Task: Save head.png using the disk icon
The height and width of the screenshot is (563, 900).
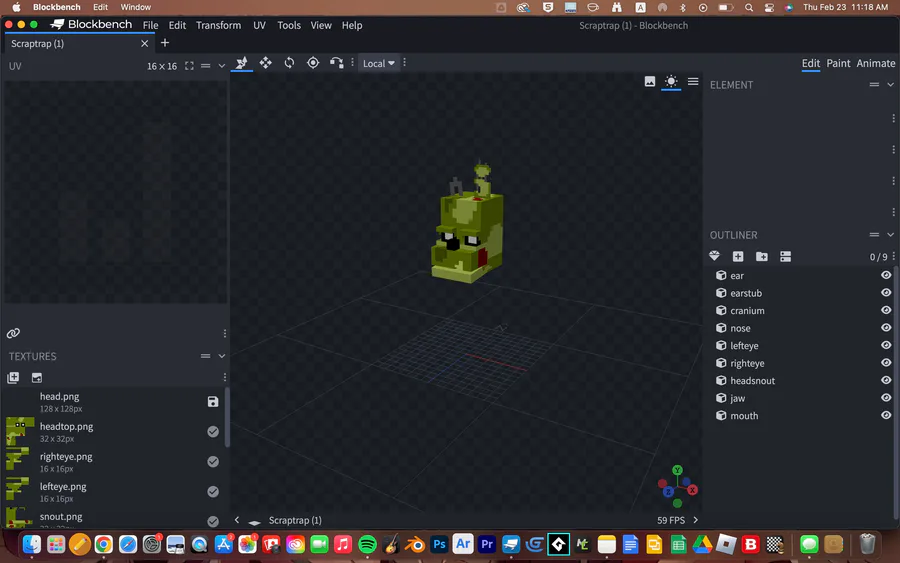Action: click(x=213, y=402)
